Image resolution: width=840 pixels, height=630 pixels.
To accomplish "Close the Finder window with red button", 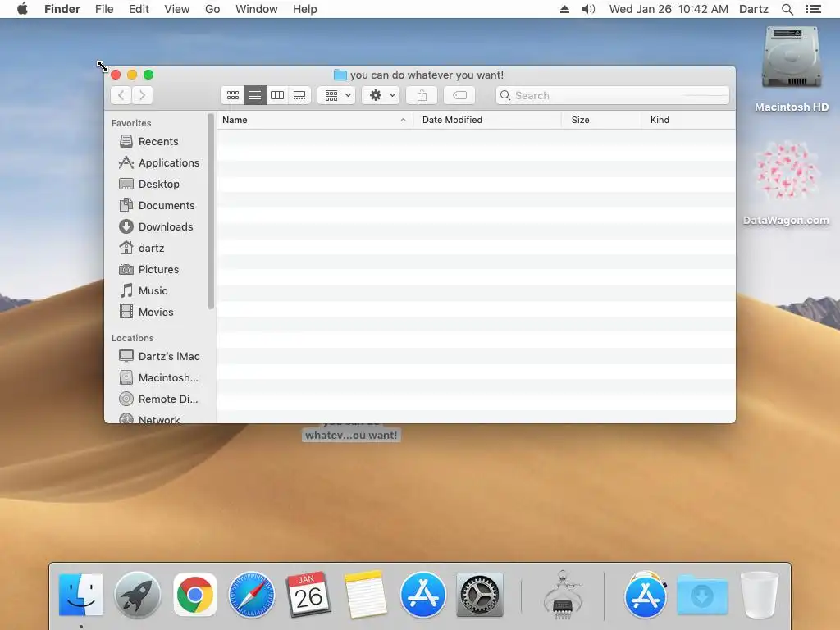I will (116, 75).
